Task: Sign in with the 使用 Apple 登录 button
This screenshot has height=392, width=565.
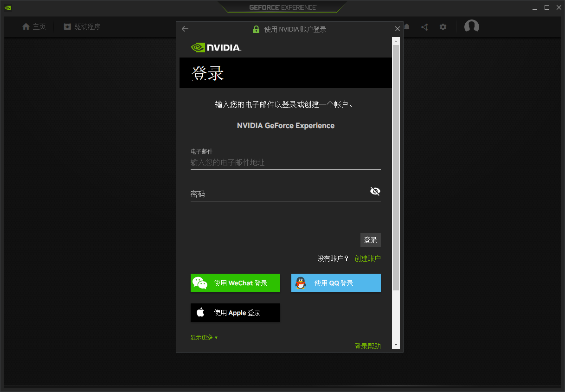Action: (x=235, y=313)
